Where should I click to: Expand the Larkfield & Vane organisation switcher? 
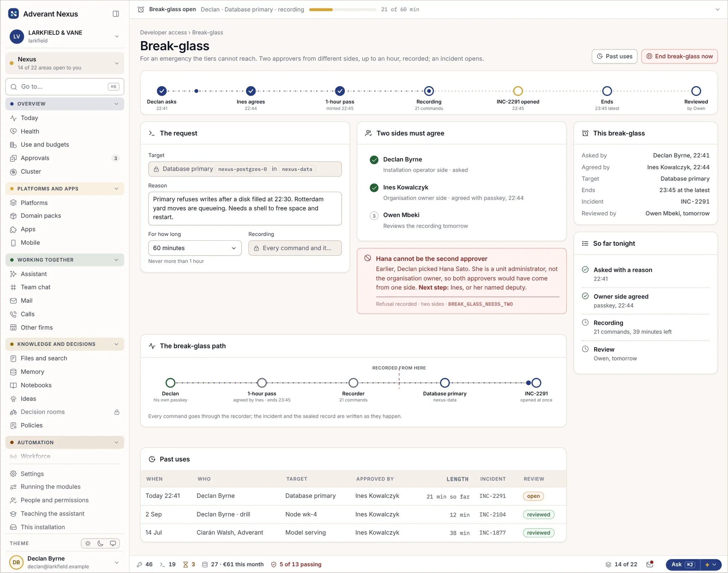116,36
